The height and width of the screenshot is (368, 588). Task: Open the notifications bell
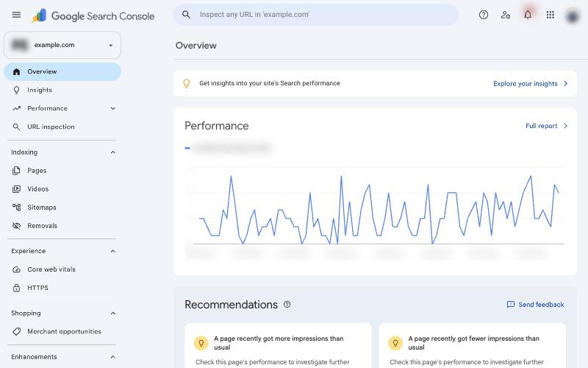pyautogui.click(x=528, y=15)
